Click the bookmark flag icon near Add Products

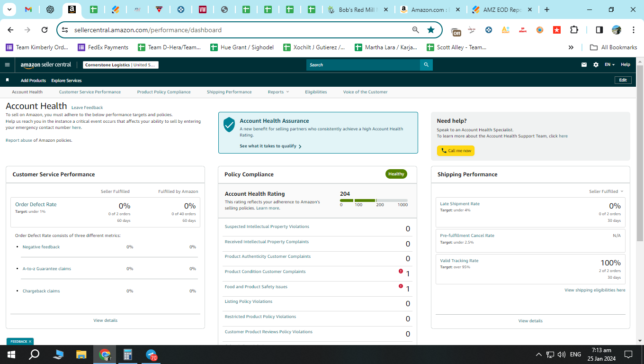tap(7, 80)
